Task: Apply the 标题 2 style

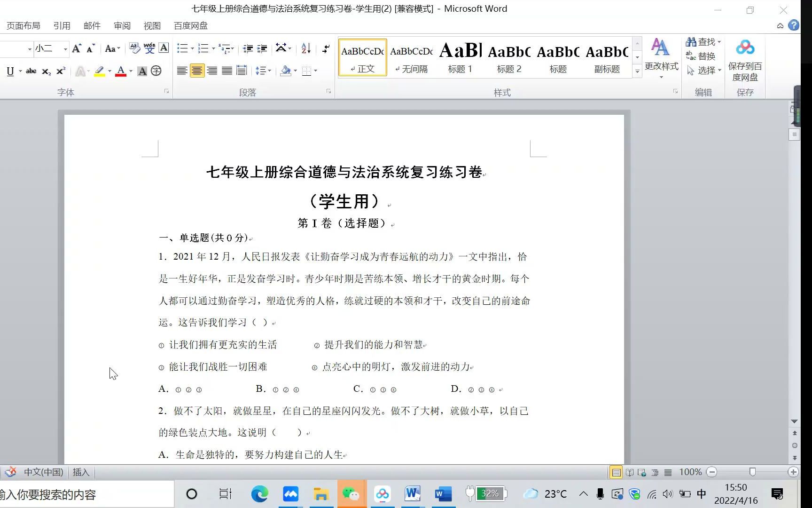Action: tap(509, 57)
